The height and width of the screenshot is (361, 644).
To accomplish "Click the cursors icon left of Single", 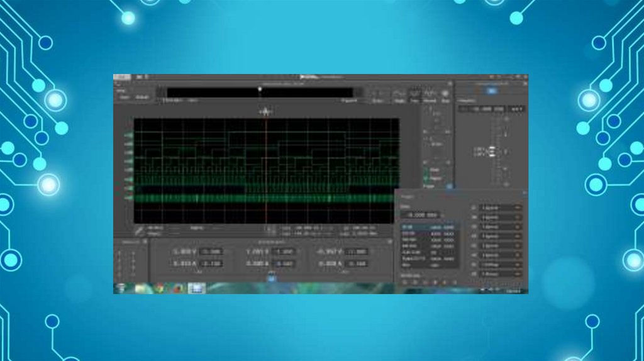I will coord(378,95).
